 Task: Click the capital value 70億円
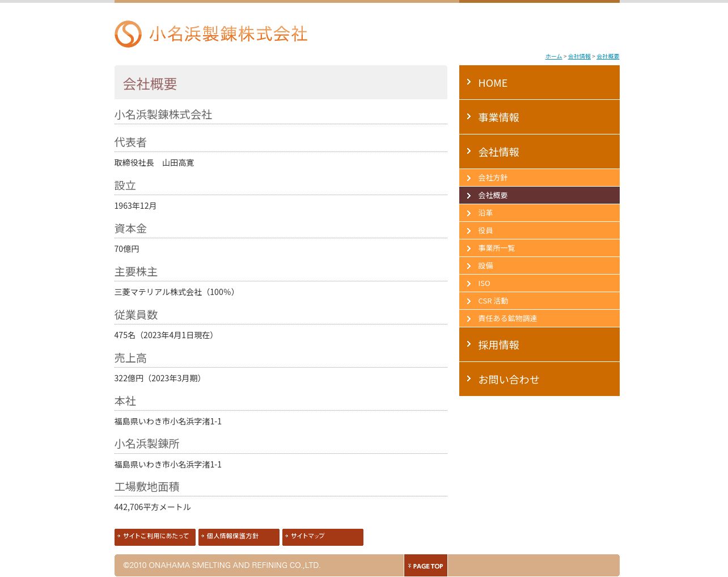(127, 249)
